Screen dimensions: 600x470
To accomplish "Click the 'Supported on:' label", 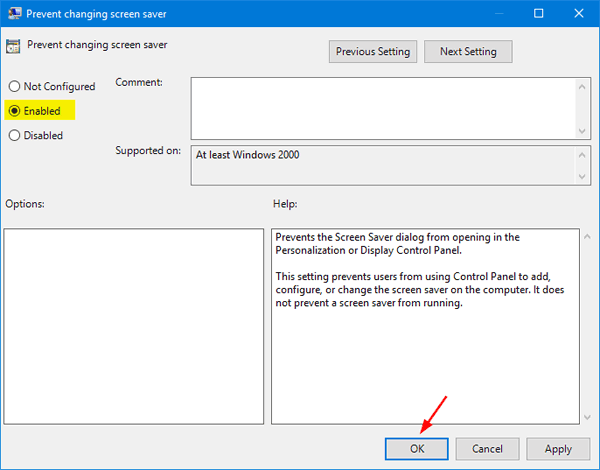I will click(x=148, y=150).
